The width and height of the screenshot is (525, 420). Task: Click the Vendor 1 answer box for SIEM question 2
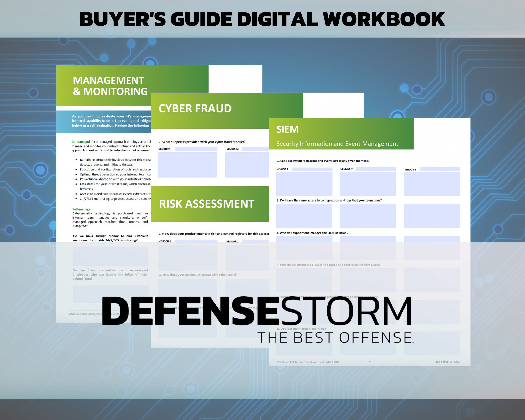coord(304,216)
